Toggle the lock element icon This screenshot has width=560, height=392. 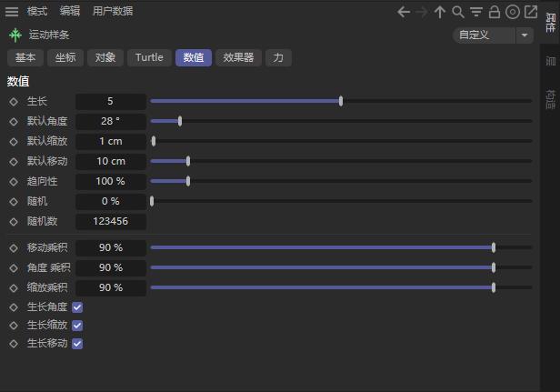click(495, 12)
